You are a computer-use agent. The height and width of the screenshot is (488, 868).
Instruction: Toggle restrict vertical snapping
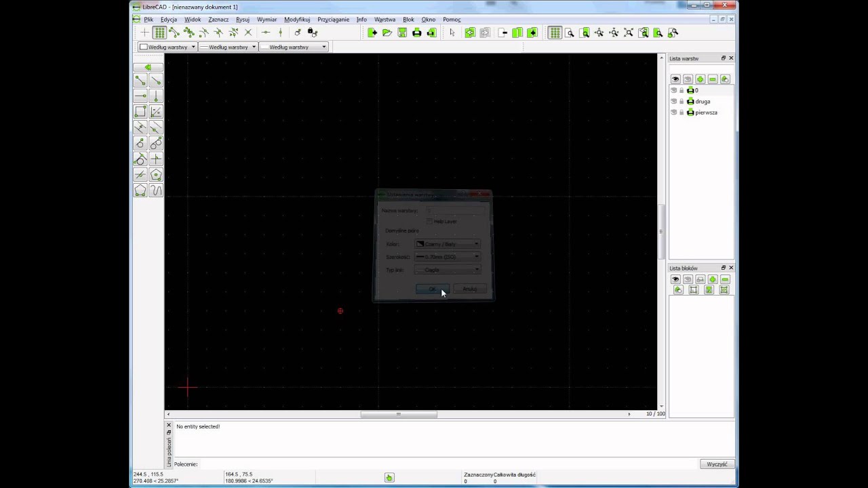click(280, 33)
